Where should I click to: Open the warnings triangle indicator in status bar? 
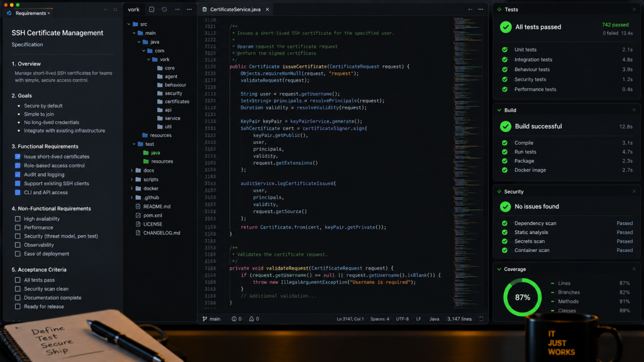pyautogui.click(x=254, y=319)
